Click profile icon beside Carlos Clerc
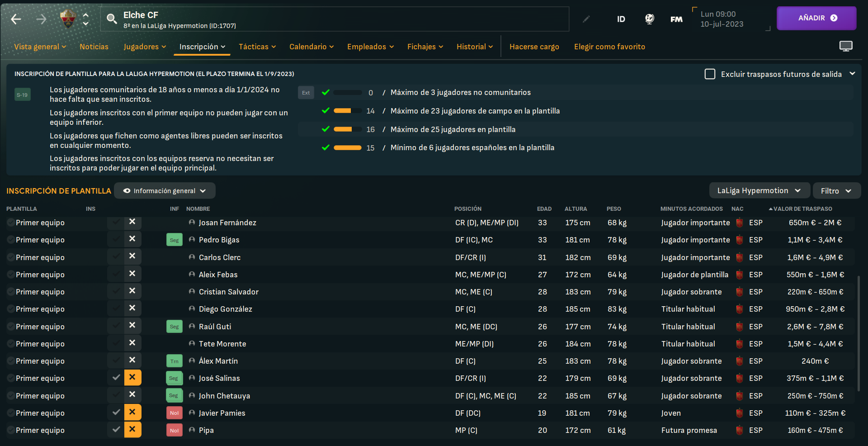The height and width of the screenshot is (446, 868). coord(192,257)
